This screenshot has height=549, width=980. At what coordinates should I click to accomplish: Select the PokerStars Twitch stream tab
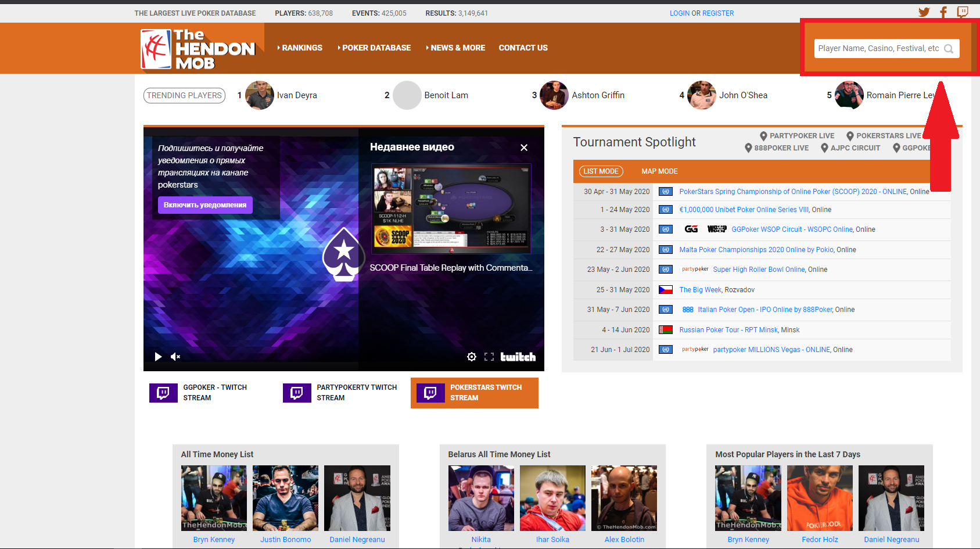click(475, 393)
